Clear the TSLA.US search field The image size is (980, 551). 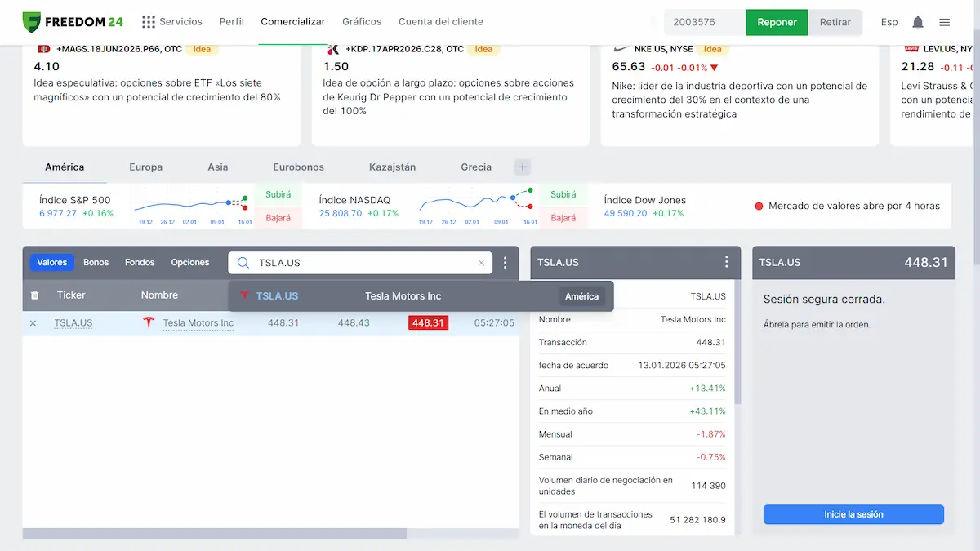click(481, 263)
